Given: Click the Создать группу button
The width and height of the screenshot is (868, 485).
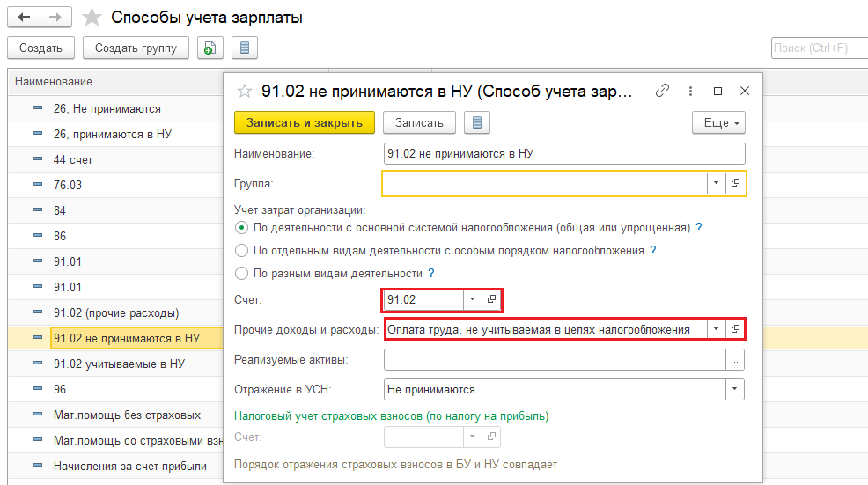Looking at the screenshot, I should (136, 48).
